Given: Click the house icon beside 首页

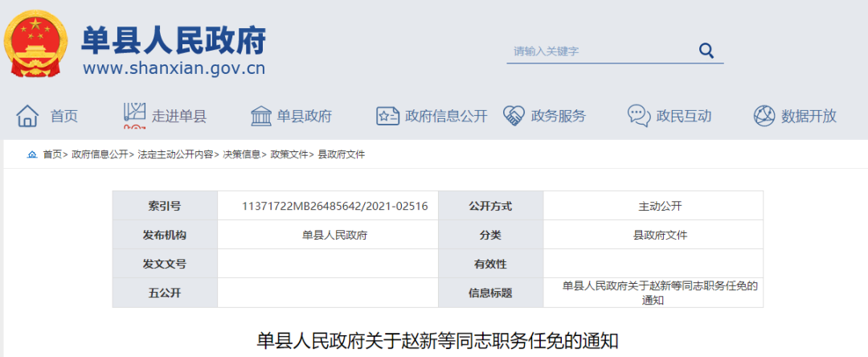Looking at the screenshot, I should pos(27,117).
